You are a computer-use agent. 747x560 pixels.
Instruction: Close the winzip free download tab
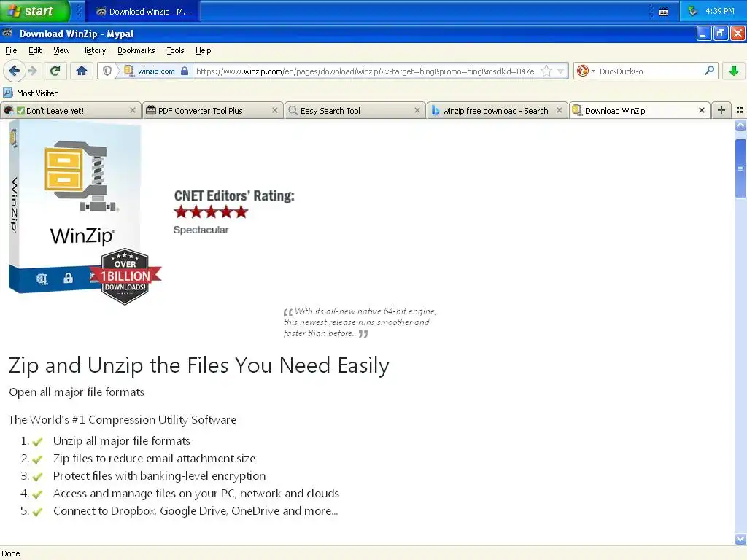(x=560, y=110)
